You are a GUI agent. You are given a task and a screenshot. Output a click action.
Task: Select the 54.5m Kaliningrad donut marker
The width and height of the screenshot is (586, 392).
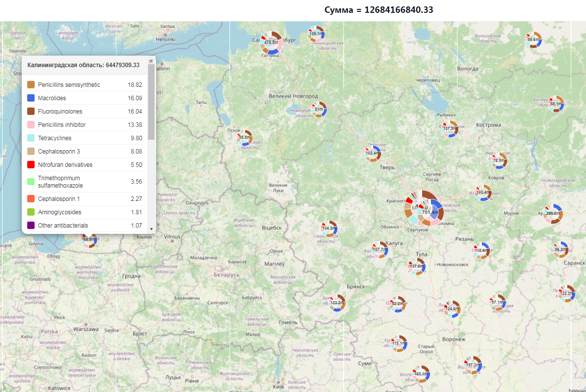coord(89,239)
